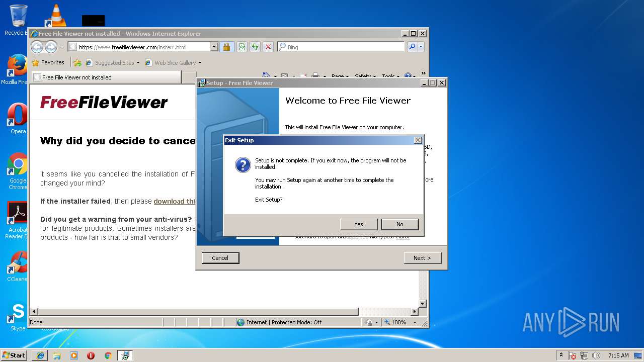This screenshot has width=644, height=362.
Task: Show hidden tray icons
Action: [x=561, y=355]
